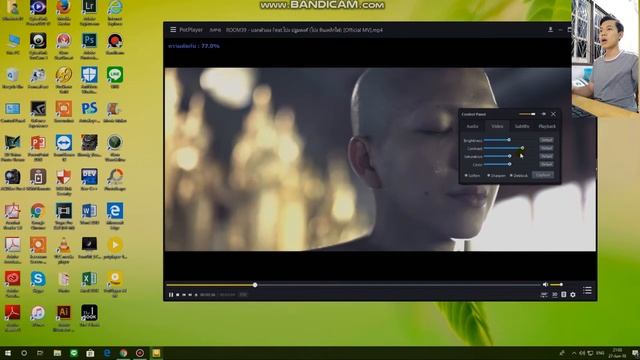
Task: Open the Recycle Bin desktop icon
Action: pyautogui.click(x=12, y=78)
